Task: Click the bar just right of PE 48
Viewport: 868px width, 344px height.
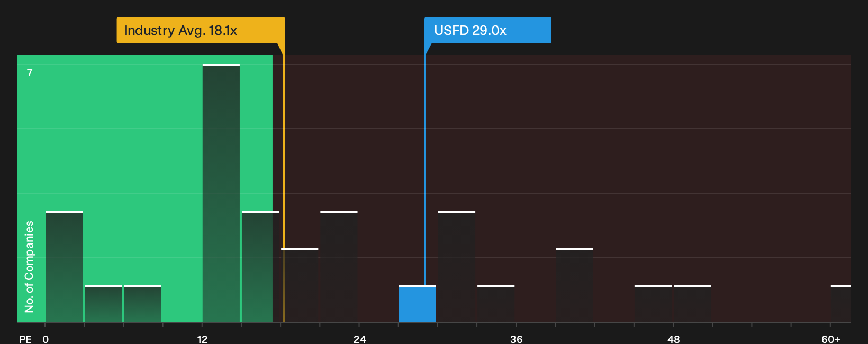Action: tap(692, 303)
